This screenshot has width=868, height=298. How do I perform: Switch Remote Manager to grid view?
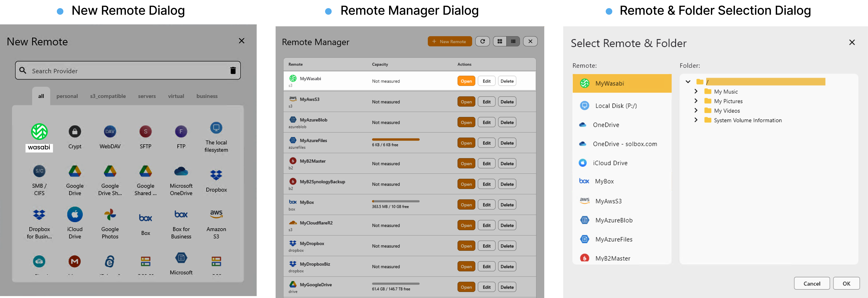click(500, 41)
